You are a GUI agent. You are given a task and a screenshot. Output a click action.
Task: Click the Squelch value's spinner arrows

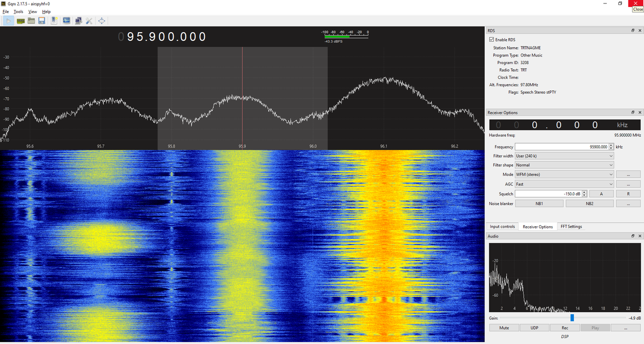pyautogui.click(x=584, y=193)
